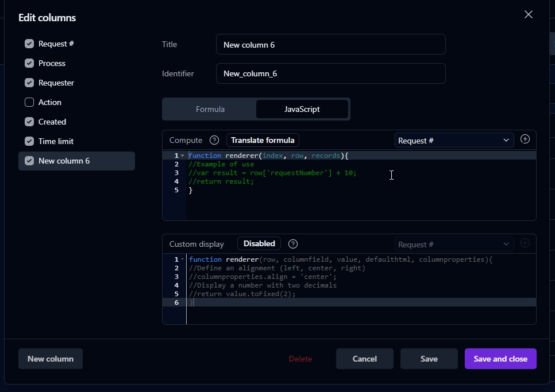Click the Identifier input field
This screenshot has width=555, height=392.
pyautogui.click(x=330, y=73)
